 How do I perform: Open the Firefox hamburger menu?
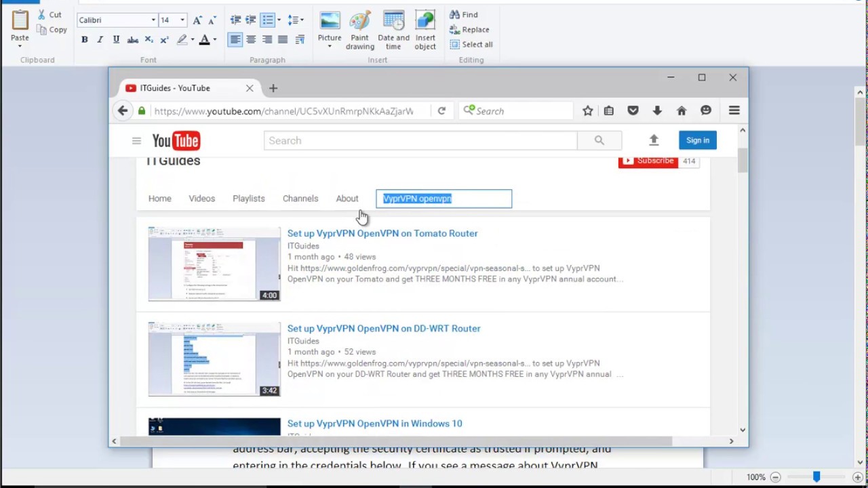point(734,111)
